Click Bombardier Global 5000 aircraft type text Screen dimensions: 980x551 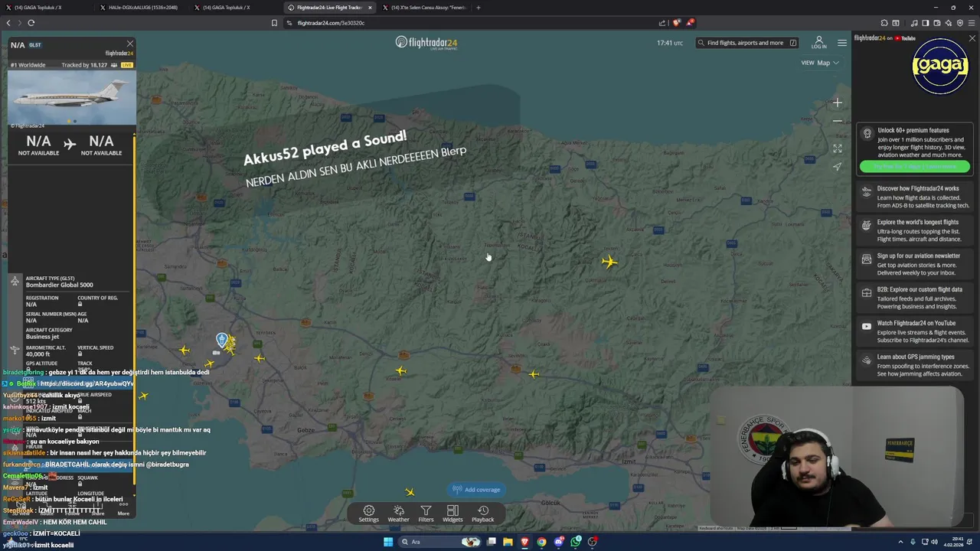[59, 285]
